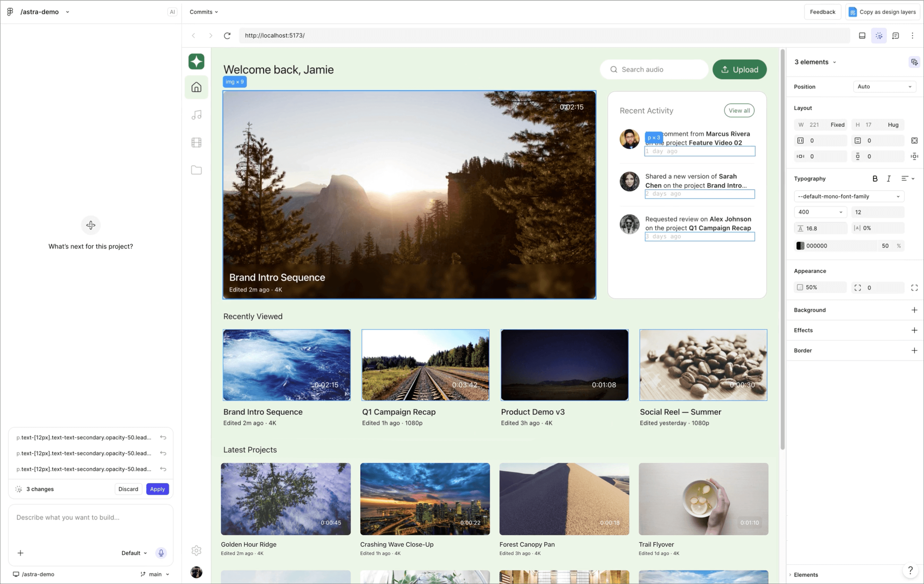Click the user avatar in app sidebar
Viewport: 924px width, 584px height.
point(196,572)
